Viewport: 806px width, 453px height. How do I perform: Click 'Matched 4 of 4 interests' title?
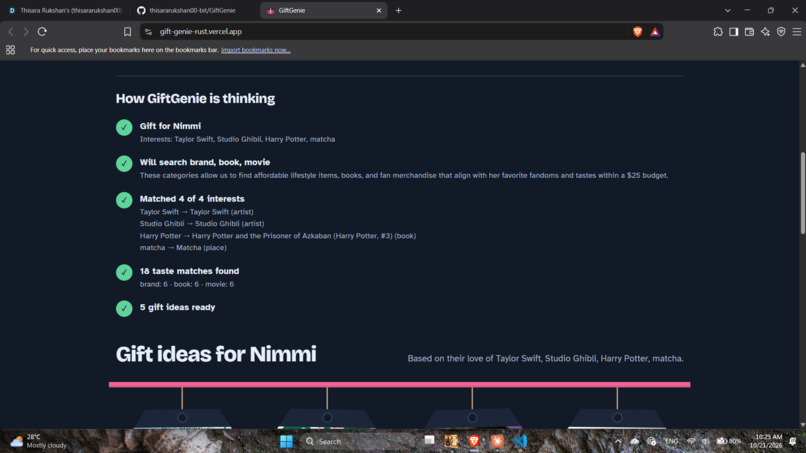point(192,198)
